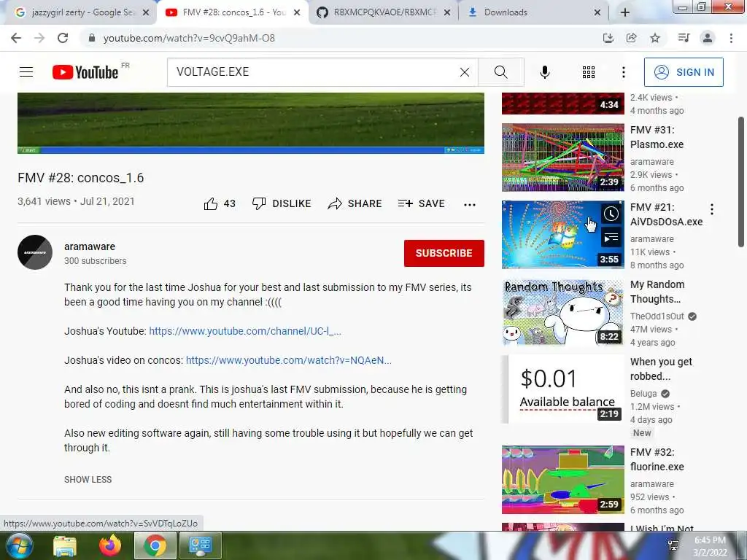Open My Random Thoughts video thumbnail
Image resolution: width=747 pixels, height=560 pixels.
(x=562, y=312)
